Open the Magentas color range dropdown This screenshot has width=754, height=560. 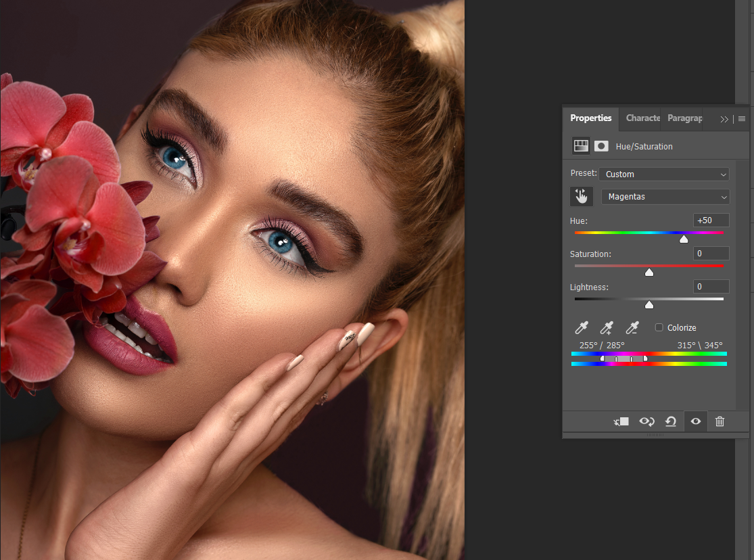[x=665, y=197]
